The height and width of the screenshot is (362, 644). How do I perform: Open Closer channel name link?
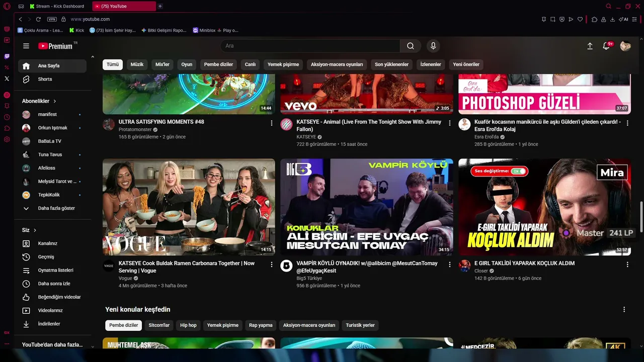pyautogui.click(x=481, y=271)
